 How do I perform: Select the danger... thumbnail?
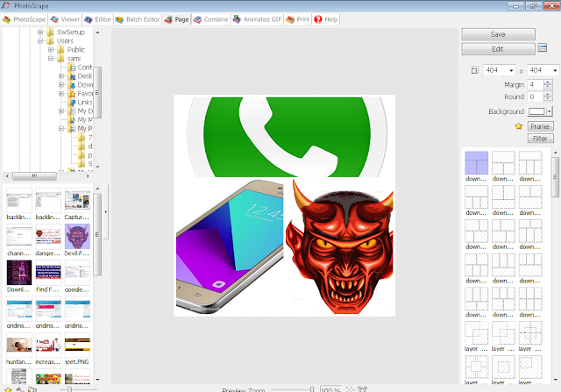48,237
